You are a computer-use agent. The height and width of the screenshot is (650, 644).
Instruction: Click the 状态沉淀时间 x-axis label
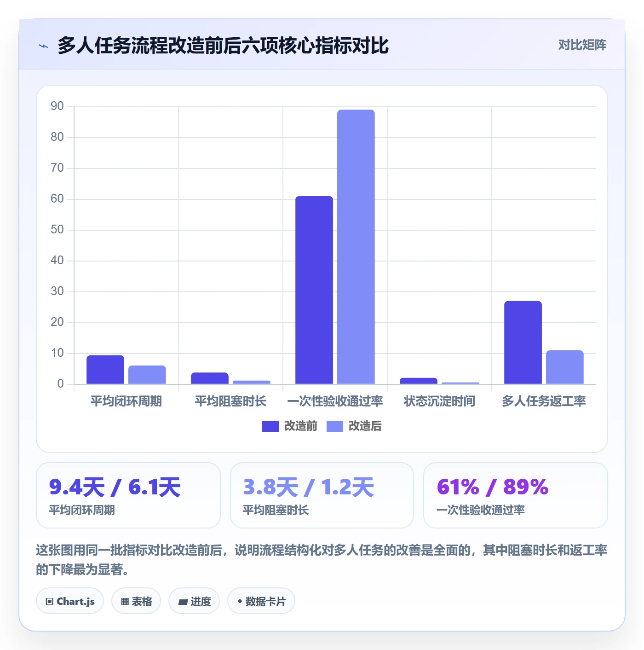click(439, 401)
